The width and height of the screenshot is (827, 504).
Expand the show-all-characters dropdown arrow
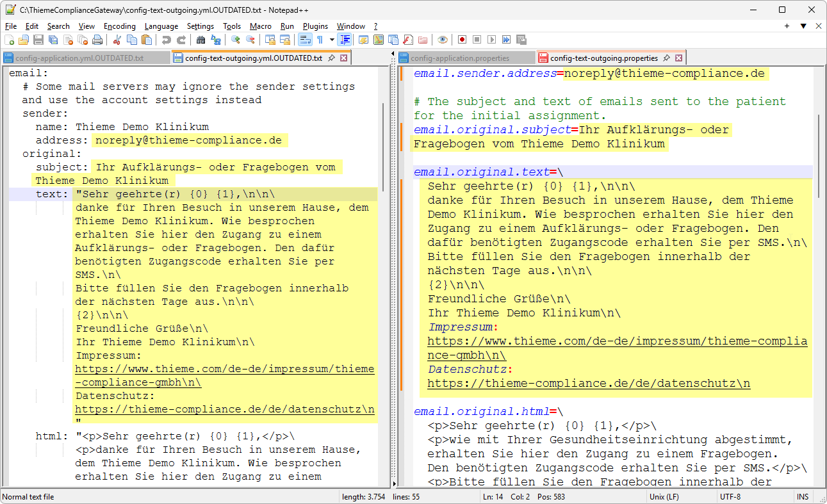(332, 40)
